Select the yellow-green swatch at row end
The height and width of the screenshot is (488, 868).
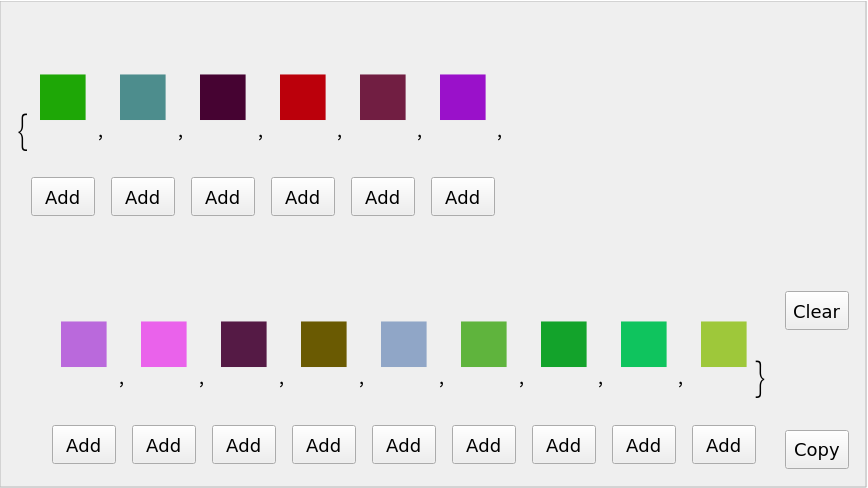pos(723,344)
